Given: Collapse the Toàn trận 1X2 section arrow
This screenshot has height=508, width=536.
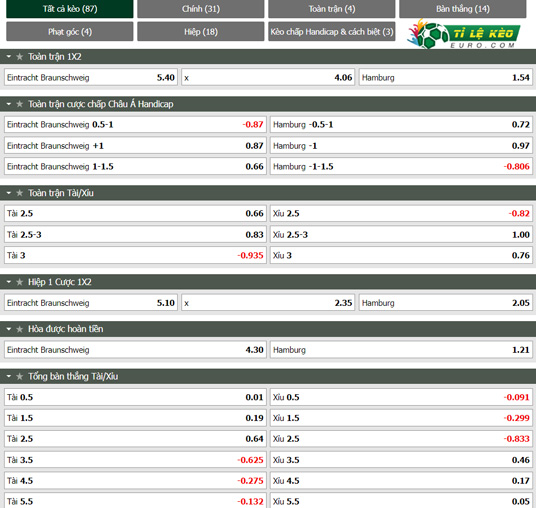Looking at the screenshot, I should click(x=9, y=57).
